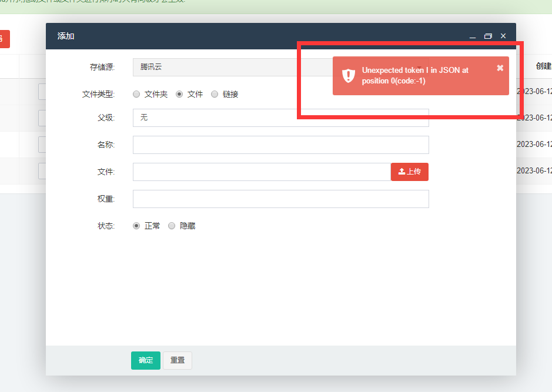Maximize the 添加 dialog window
The image size is (552, 392).
click(488, 36)
